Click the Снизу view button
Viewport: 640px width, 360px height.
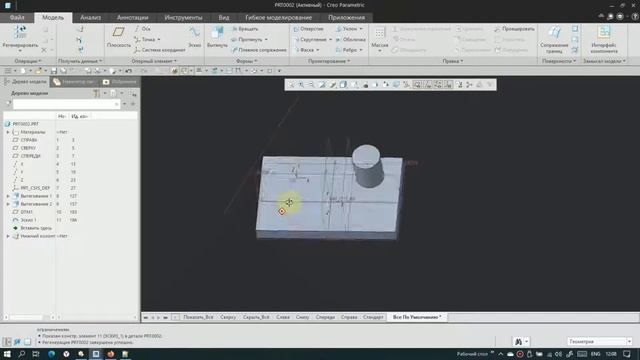pos(302,317)
